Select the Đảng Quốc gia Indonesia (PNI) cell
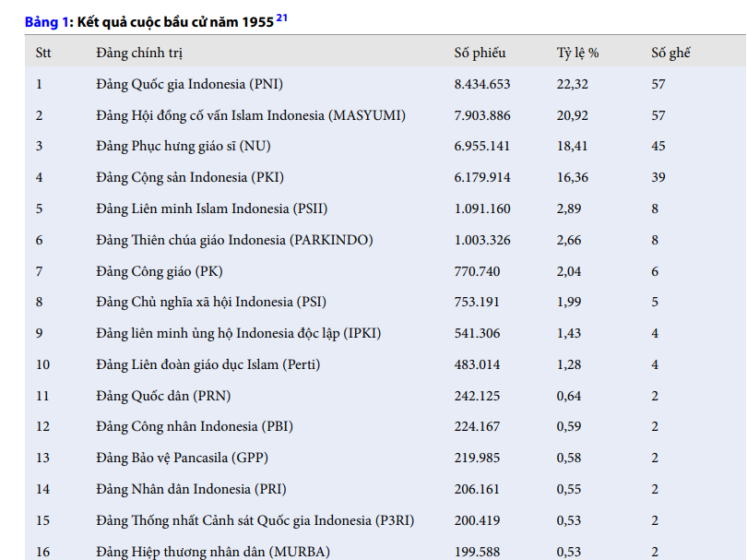This screenshot has width=747, height=560. pyautogui.click(x=189, y=84)
